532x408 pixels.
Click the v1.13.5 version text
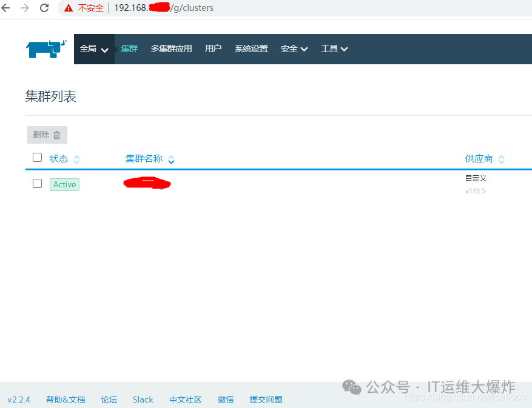click(x=475, y=191)
